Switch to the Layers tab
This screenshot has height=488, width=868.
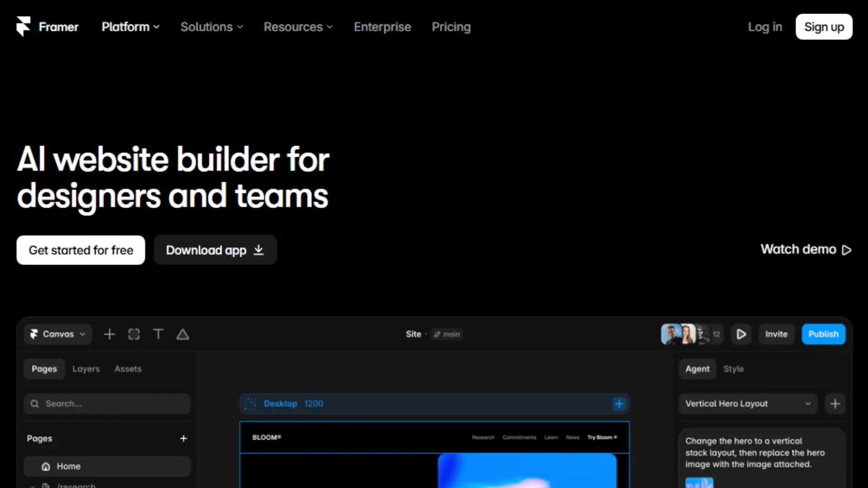pos(86,369)
